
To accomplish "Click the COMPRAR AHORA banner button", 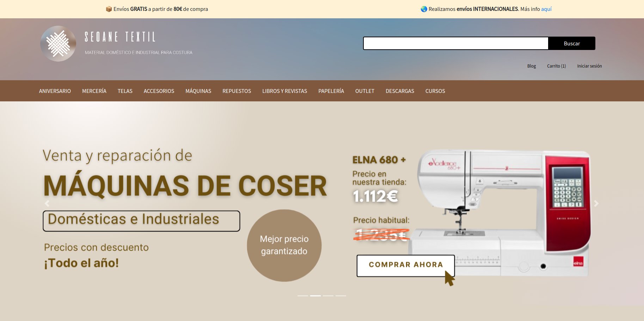I will (x=406, y=266).
